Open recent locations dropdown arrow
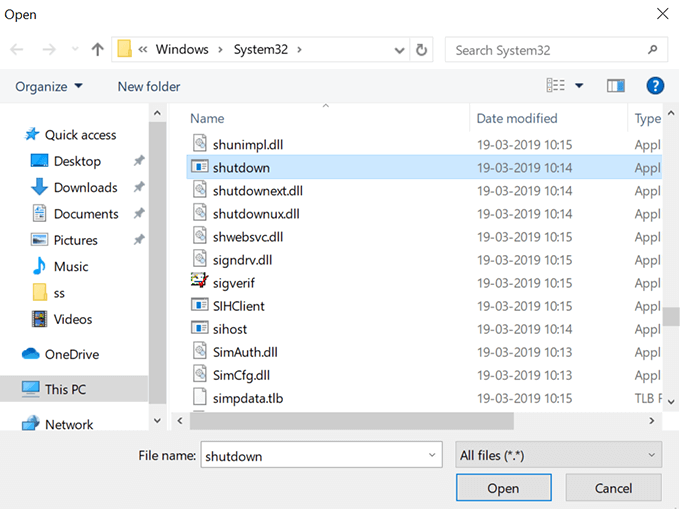 tap(75, 49)
